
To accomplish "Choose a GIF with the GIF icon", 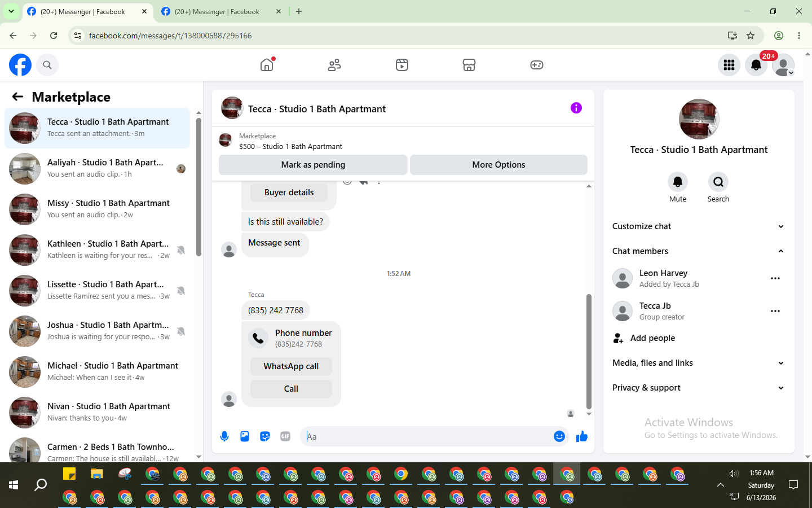I will pos(285,436).
